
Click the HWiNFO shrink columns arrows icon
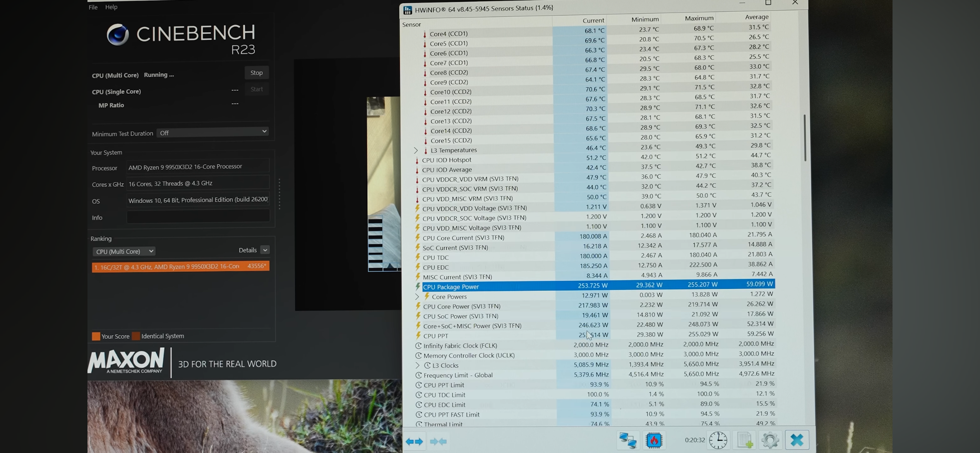[439, 441]
